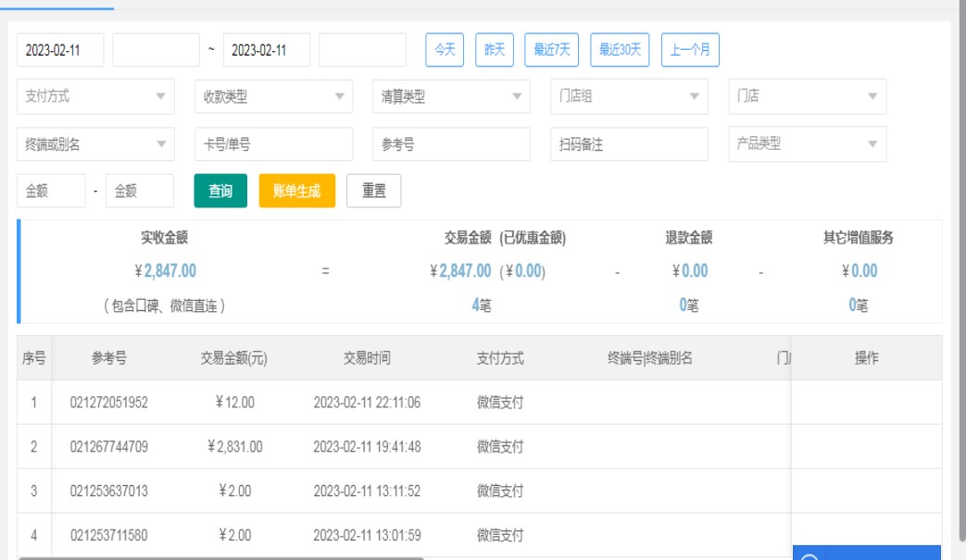Choose the 上一个月 date shortcut
The width and height of the screenshot is (966, 560).
click(x=690, y=50)
